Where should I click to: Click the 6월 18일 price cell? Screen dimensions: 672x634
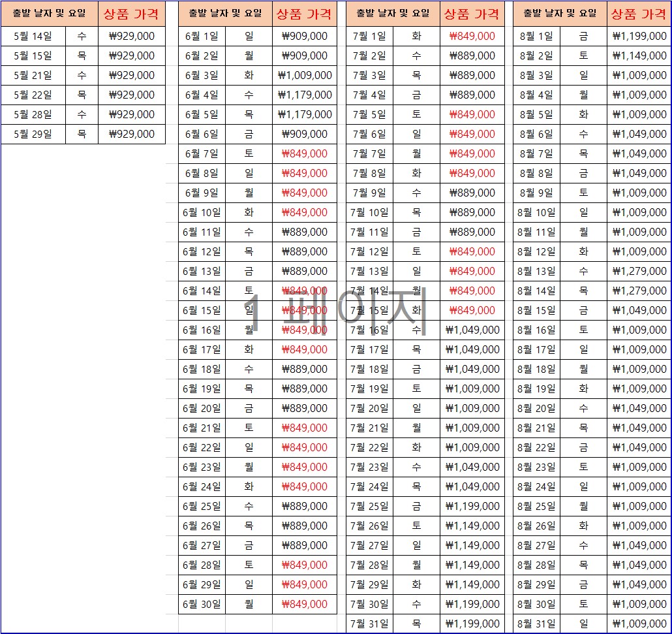(x=305, y=370)
